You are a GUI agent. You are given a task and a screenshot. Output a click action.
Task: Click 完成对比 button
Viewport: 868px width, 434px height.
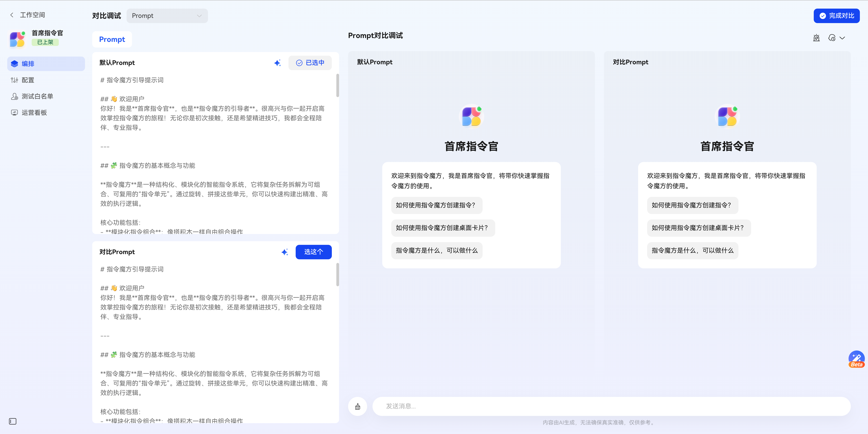(836, 16)
